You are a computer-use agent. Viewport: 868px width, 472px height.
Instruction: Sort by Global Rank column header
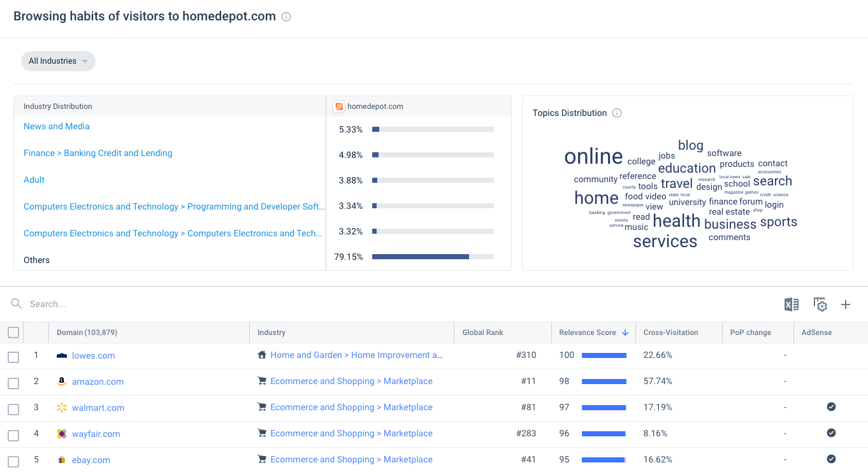tap(482, 333)
